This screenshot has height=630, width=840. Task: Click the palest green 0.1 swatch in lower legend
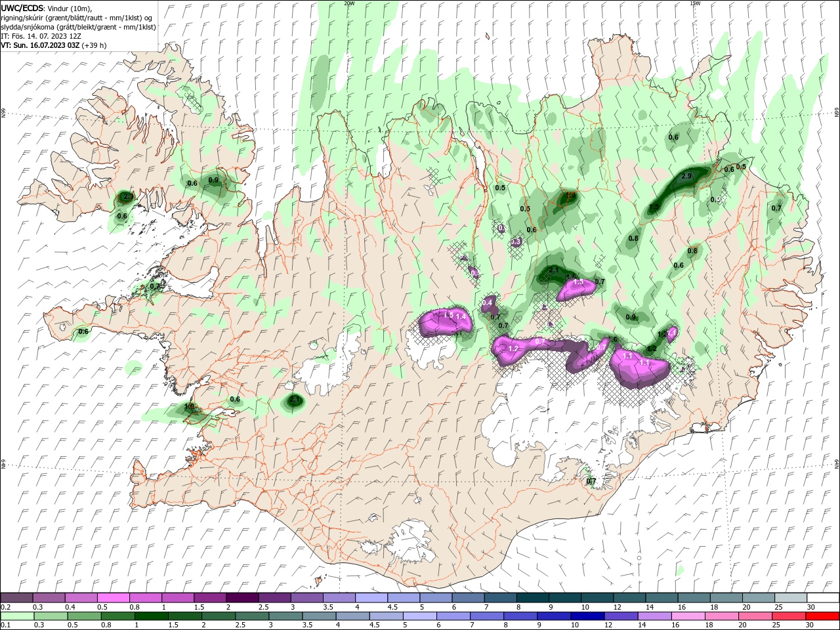(16, 616)
